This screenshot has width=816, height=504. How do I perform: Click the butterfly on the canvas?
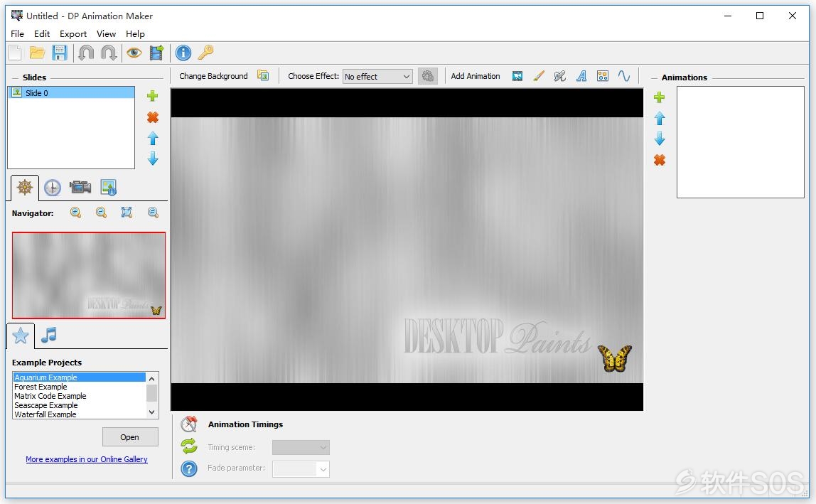[x=615, y=358]
